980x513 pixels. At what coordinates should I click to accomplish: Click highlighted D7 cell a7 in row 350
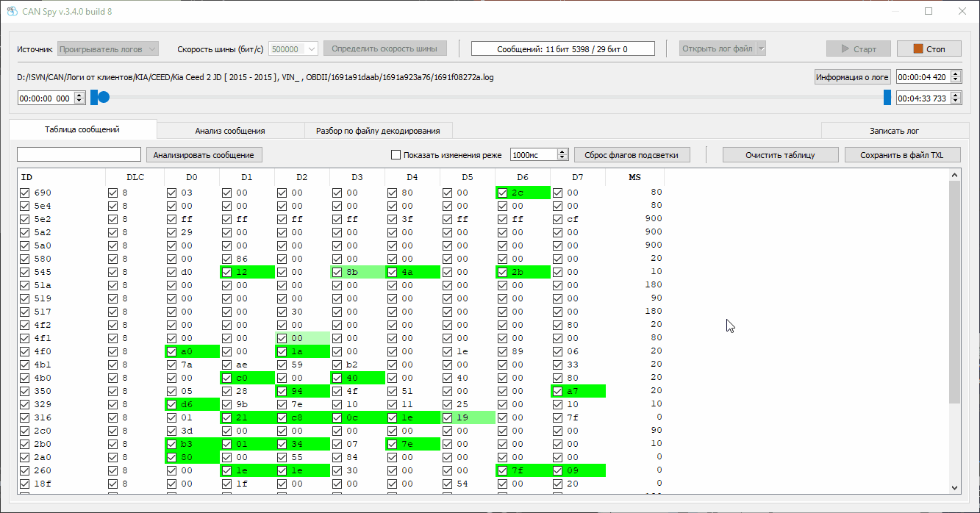click(578, 391)
